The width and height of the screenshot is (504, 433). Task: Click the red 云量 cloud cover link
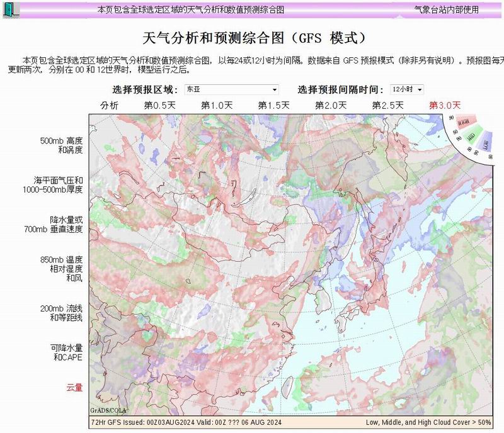(x=74, y=388)
